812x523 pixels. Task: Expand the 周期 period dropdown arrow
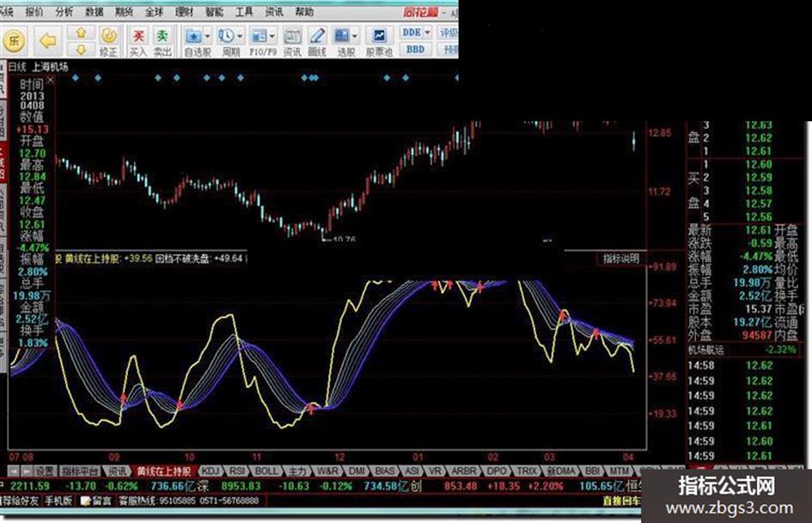pyautogui.click(x=240, y=36)
